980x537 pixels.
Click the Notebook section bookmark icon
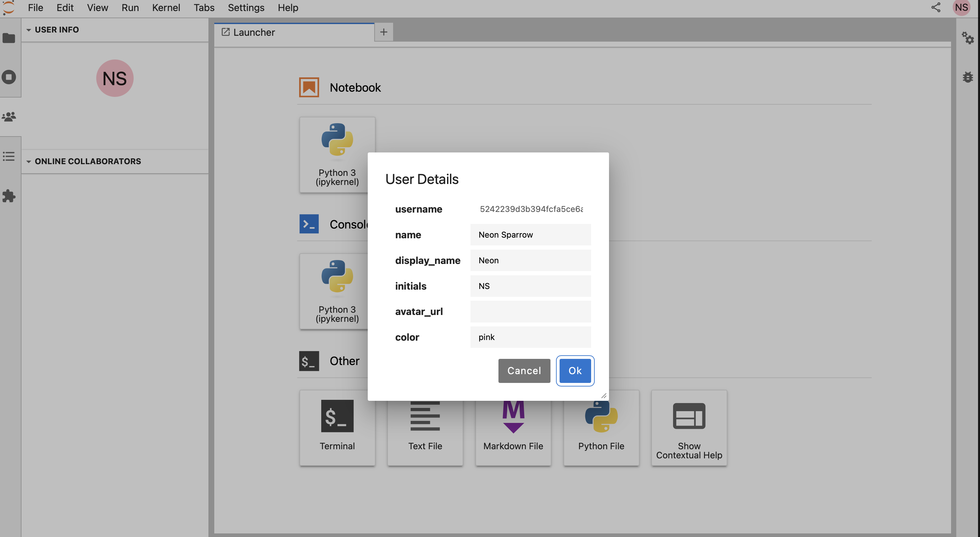tap(309, 87)
